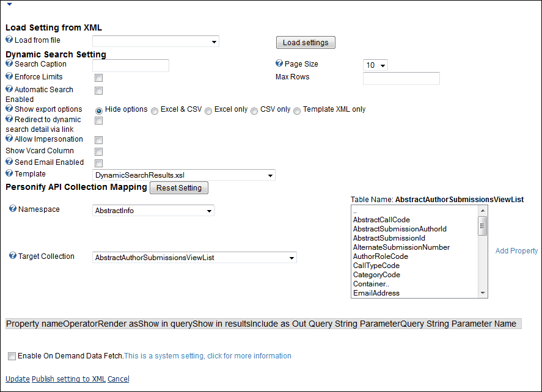Check the Send Email Enabled box
542x392 pixels.
click(x=99, y=163)
